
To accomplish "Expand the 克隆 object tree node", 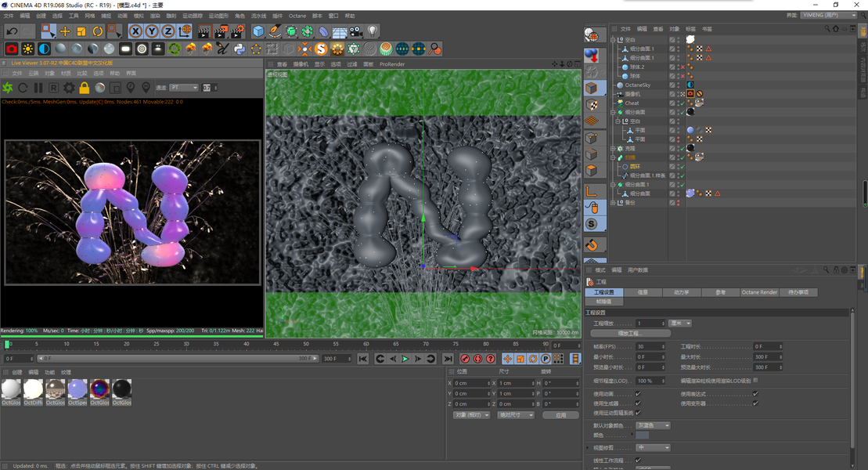I will tap(613, 149).
